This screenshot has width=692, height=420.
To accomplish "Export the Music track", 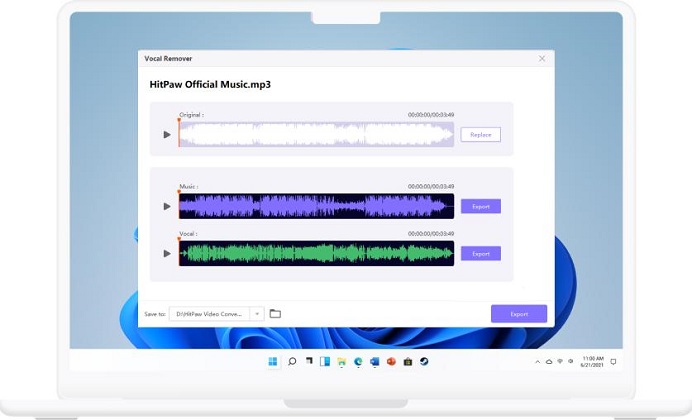I will (481, 206).
